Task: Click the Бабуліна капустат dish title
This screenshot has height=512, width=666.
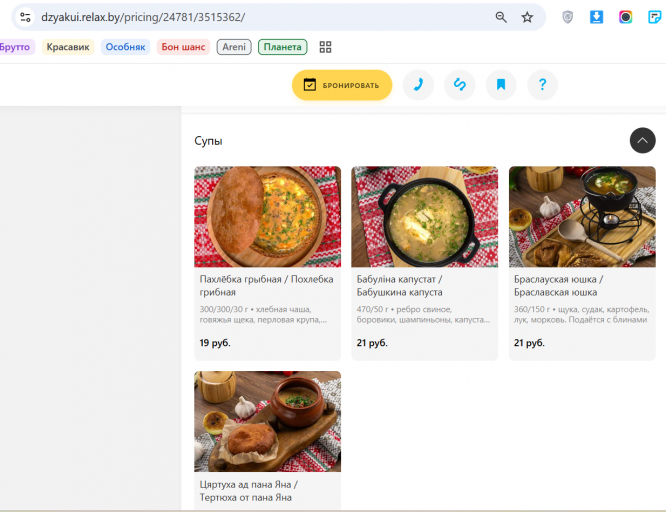Action: tap(400, 286)
